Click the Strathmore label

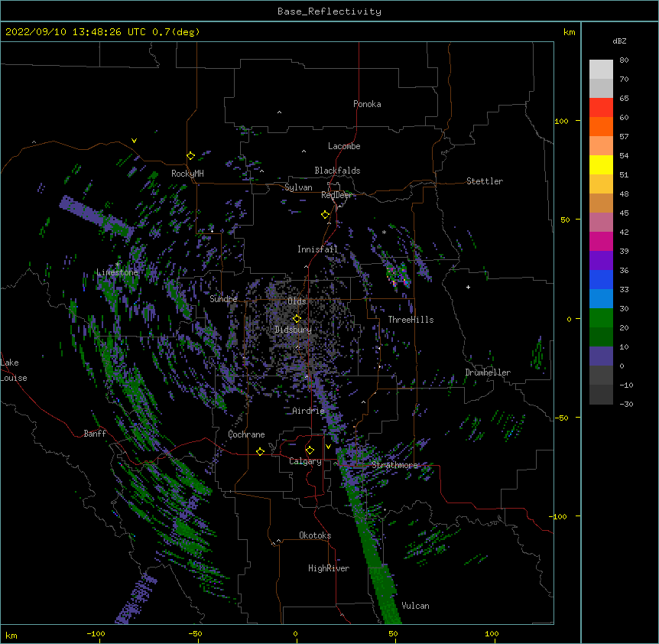394,465
